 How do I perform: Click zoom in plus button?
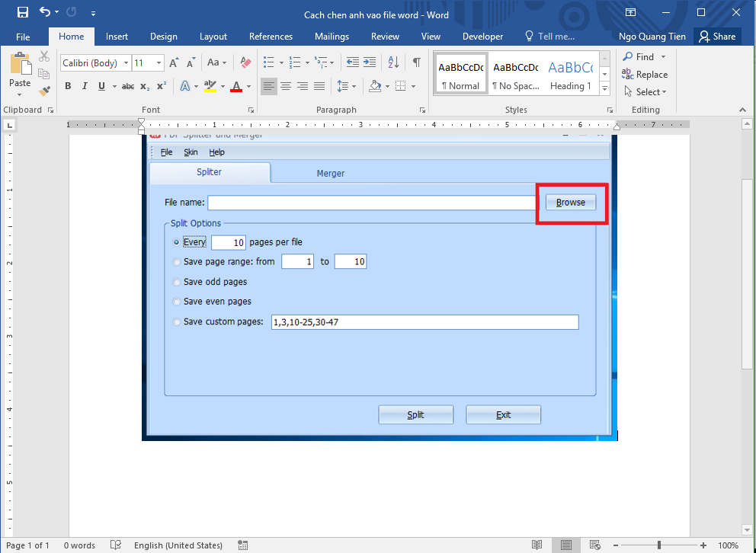[703, 545]
